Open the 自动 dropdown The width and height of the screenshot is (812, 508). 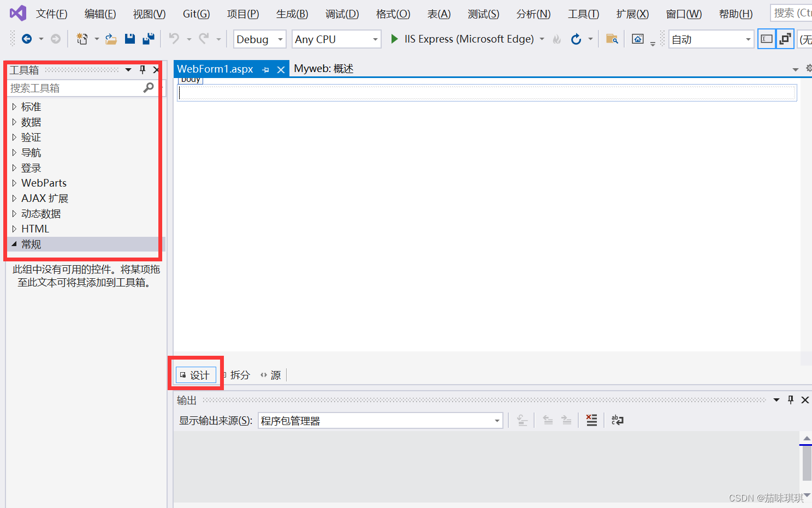712,39
